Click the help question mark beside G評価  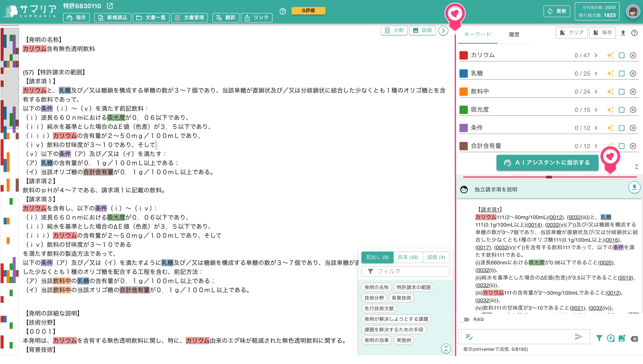pyautogui.click(x=283, y=11)
